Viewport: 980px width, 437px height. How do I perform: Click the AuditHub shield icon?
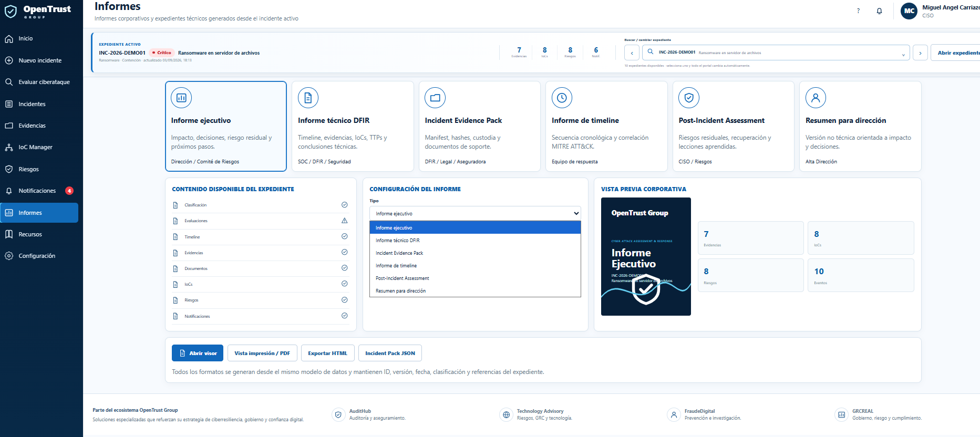tap(338, 415)
